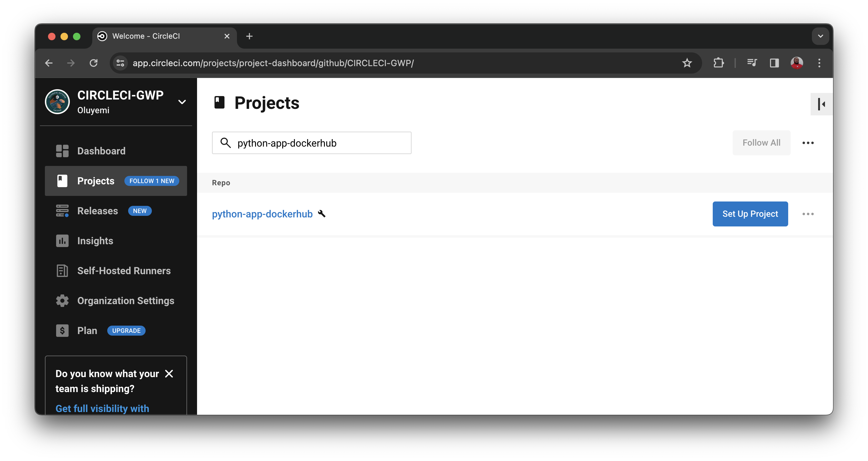This screenshot has width=868, height=461.
Task: Switch to the Welcome - CircleCI tab
Action: click(x=146, y=36)
